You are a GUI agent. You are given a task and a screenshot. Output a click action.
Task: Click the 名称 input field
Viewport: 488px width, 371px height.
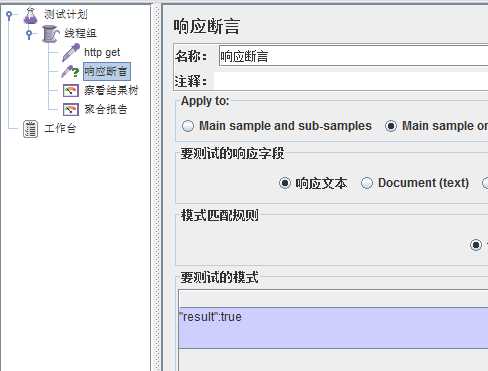353,56
